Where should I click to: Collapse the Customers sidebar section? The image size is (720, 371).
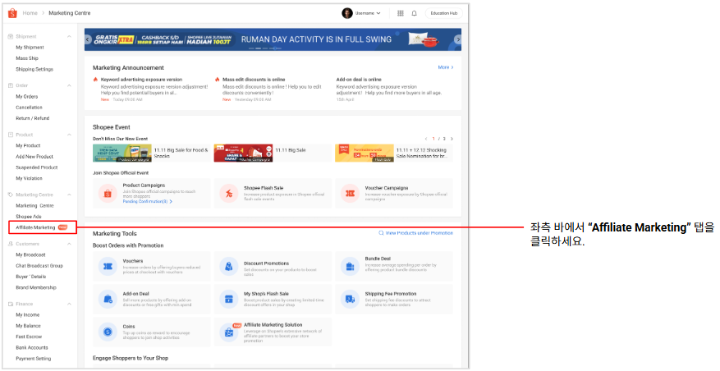coord(69,244)
